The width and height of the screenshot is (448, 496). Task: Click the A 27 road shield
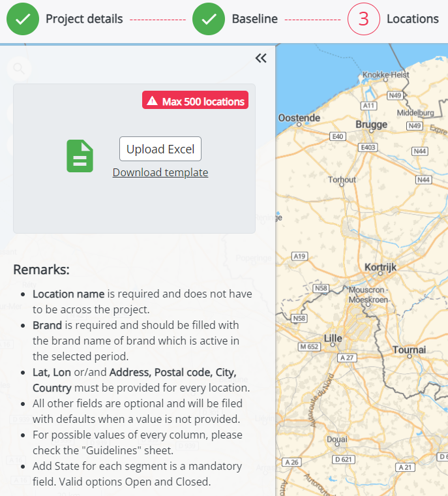pos(347,358)
